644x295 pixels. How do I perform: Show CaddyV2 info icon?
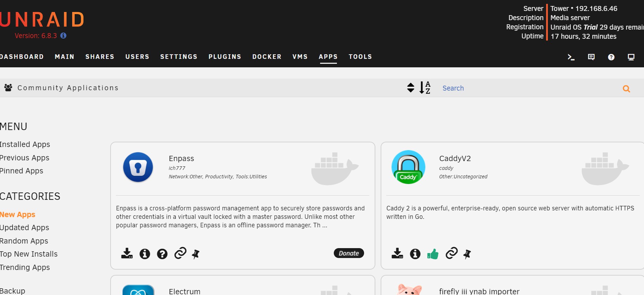(x=415, y=254)
